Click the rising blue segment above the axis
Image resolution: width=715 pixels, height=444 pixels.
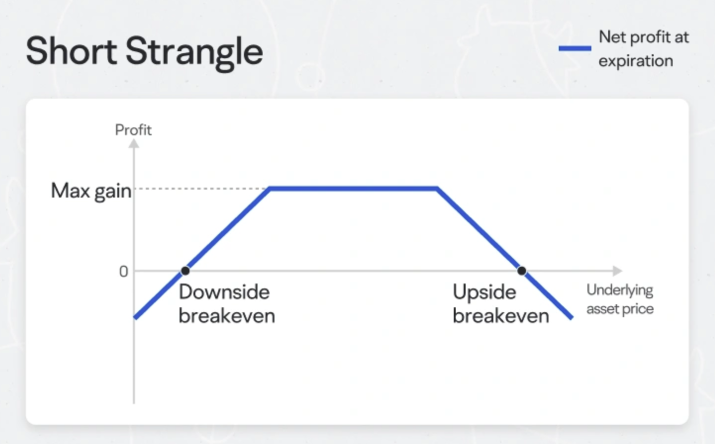(229, 228)
